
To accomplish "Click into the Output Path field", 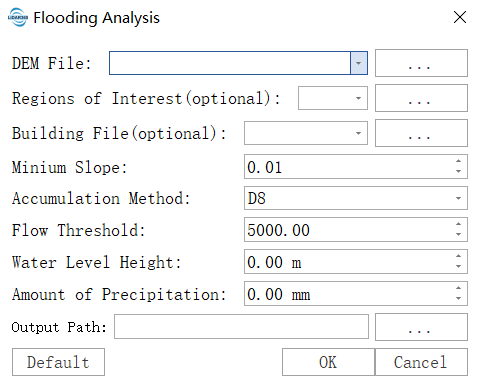I will point(241,327).
